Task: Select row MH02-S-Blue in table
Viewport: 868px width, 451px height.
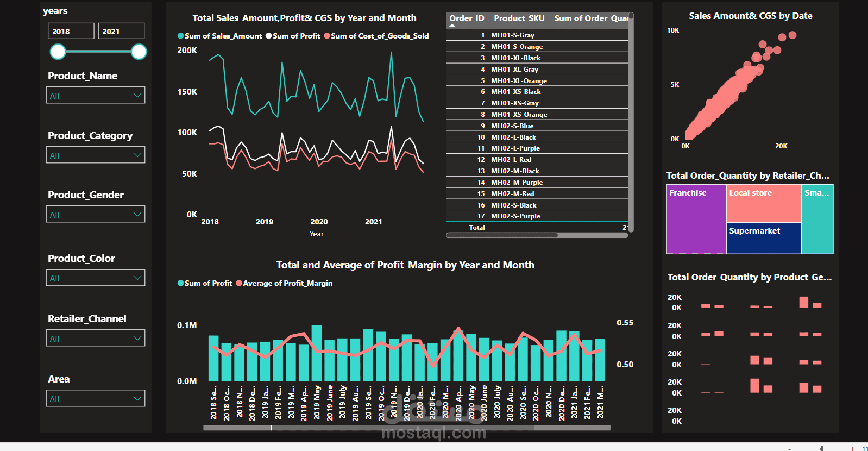Action: 537,126
